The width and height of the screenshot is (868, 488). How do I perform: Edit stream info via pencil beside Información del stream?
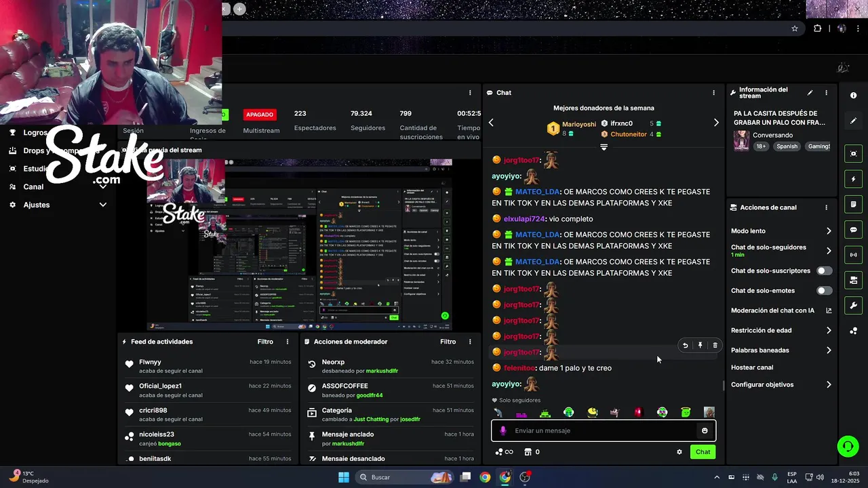point(810,93)
